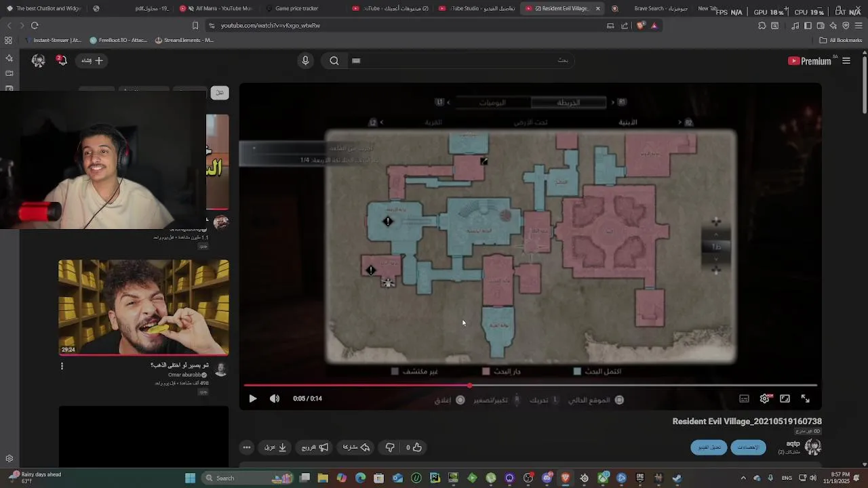Select the first filter chip above recommendations
Image resolution: width=868 pixels, height=488 pixels.
(x=219, y=92)
